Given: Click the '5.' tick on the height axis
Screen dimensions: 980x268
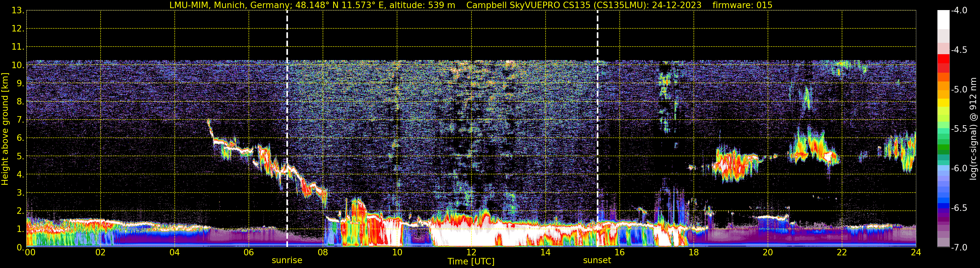Looking at the screenshot, I should click(20, 156).
